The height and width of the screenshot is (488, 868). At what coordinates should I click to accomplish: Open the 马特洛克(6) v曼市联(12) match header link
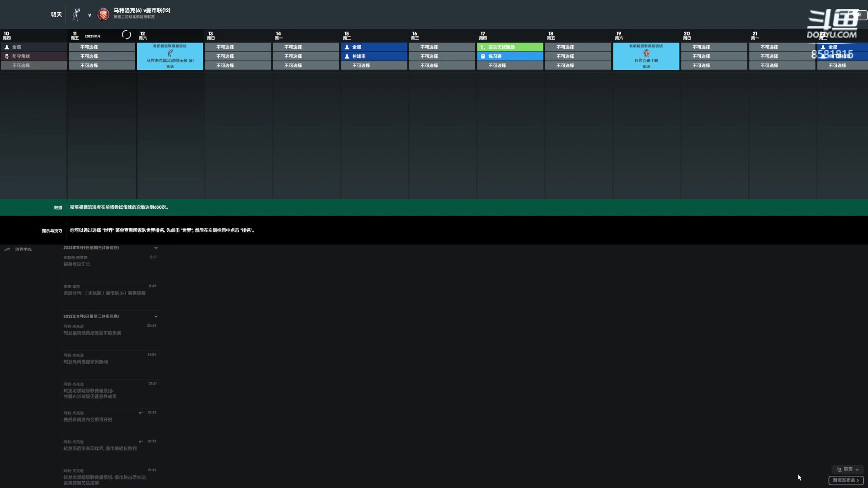tap(142, 10)
